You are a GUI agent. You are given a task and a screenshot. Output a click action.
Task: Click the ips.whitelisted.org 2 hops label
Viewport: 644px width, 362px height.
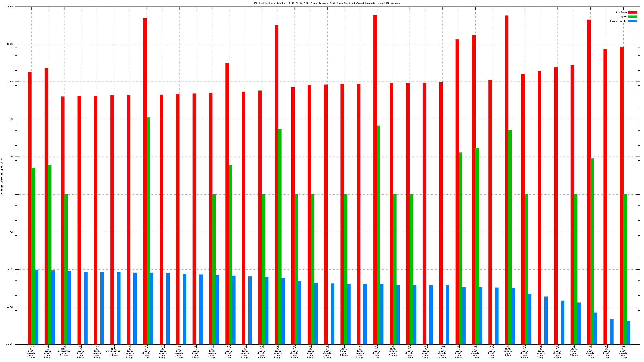(x=113, y=351)
